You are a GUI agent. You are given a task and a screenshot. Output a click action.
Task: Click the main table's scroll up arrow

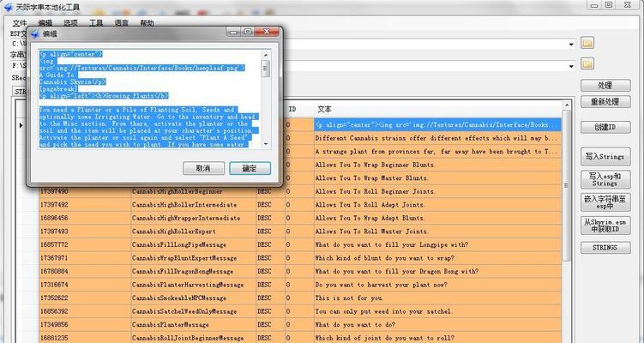(x=566, y=105)
